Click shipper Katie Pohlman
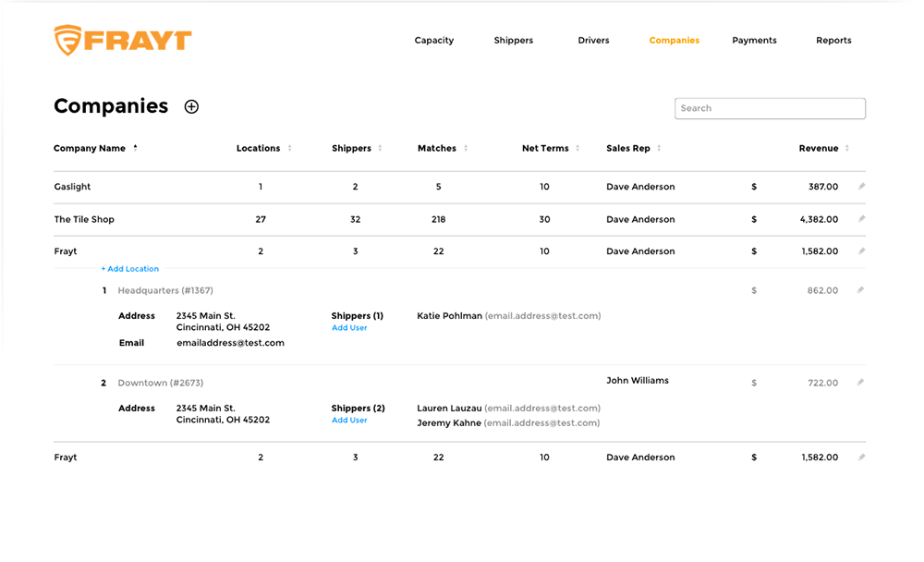The width and height of the screenshot is (924, 562). [x=450, y=316]
